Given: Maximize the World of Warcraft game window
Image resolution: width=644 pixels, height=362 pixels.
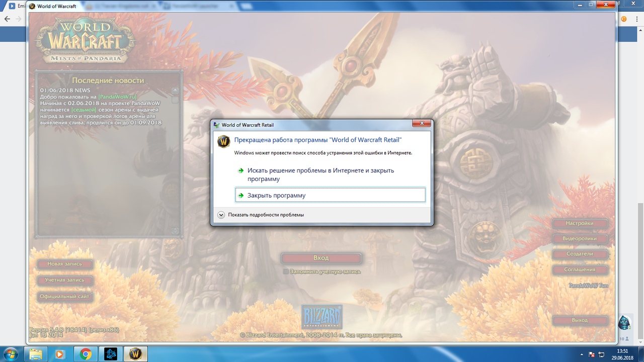Looking at the screenshot, I should [x=592, y=4].
